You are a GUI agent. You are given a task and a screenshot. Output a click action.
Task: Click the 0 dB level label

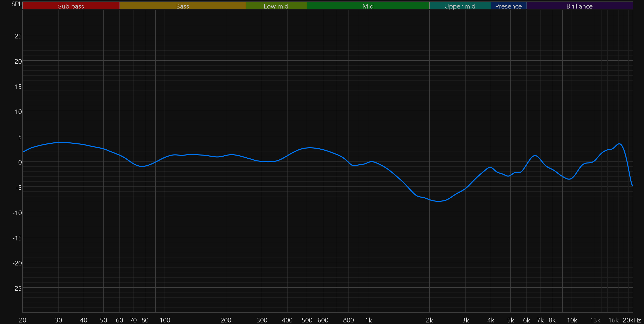[x=20, y=162]
